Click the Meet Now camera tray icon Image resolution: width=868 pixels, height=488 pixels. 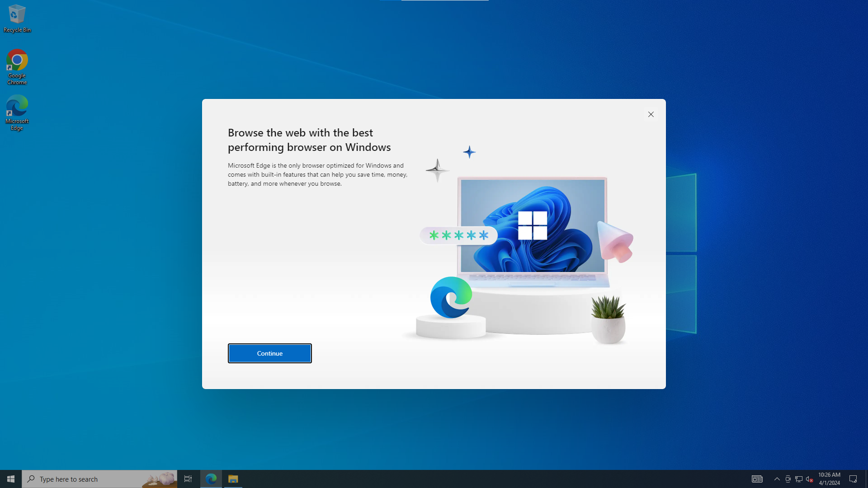(x=788, y=479)
